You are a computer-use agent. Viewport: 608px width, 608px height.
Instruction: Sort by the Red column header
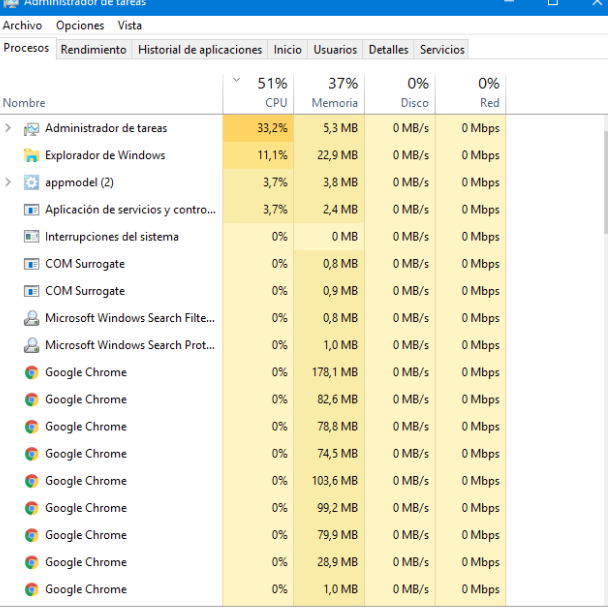[x=471, y=94]
